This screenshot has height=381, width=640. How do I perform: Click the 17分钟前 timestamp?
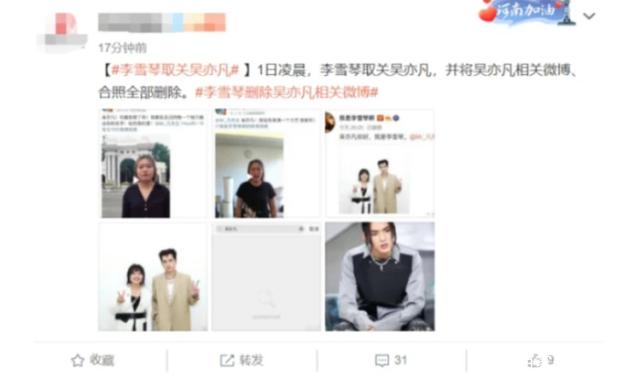[122, 48]
